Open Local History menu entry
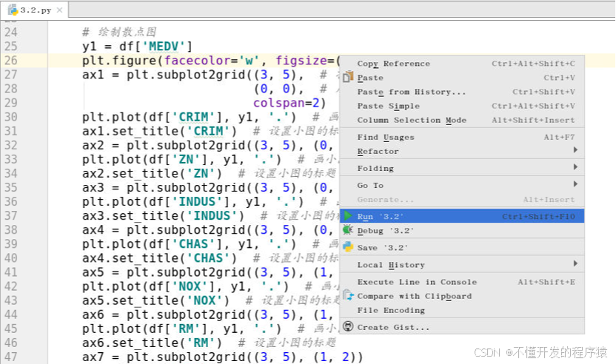616x364 pixels. click(x=461, y=265)
